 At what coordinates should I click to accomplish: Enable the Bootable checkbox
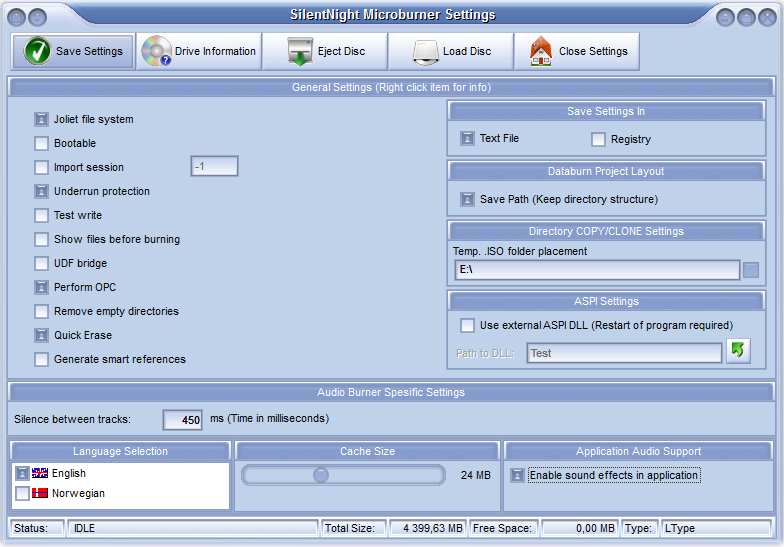tap(42, 144)
